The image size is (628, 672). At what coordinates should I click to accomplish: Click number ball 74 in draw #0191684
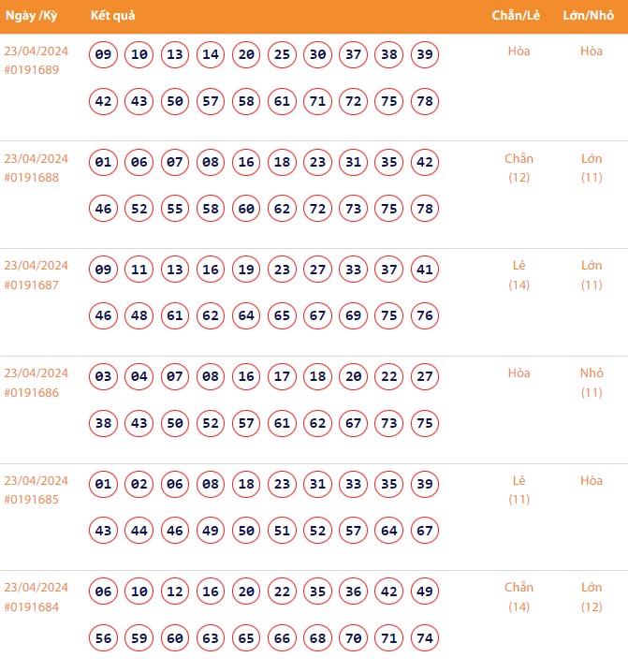(x=425, y=638)
